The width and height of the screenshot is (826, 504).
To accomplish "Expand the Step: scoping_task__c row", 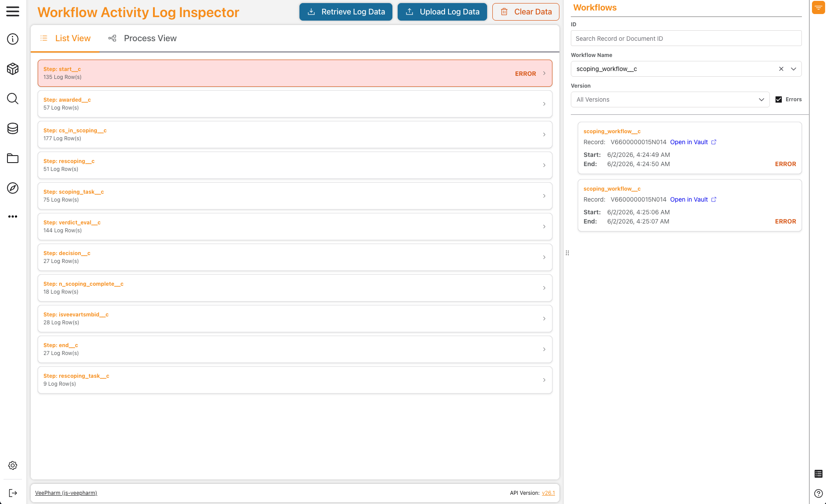I will [x=295, y=196].
